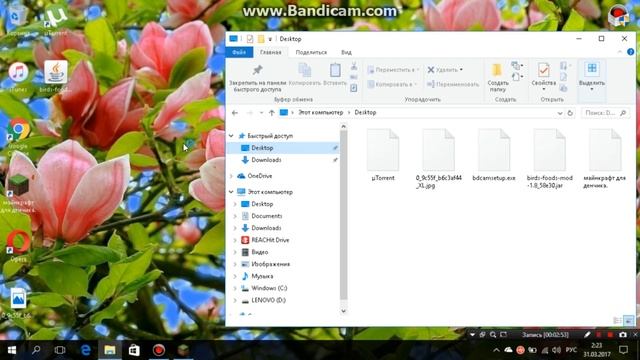Open Bandicam recorder in taskbar
This screenshot has height=360, width=640.
pyautogui.click(x=158, y=350)
